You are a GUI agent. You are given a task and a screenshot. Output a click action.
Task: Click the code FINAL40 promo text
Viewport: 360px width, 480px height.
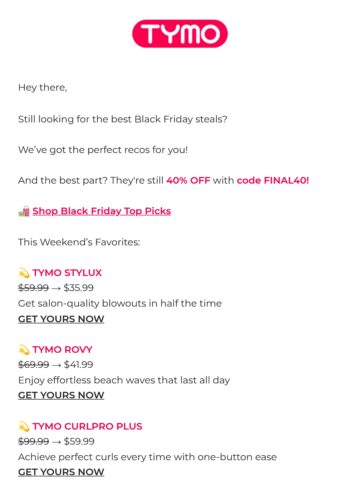[x=273, y=180]
